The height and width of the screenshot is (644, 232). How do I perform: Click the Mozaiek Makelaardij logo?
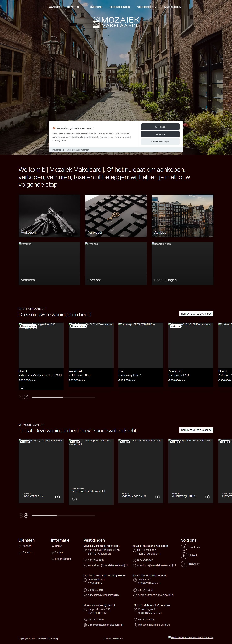[x=116, y=22]
